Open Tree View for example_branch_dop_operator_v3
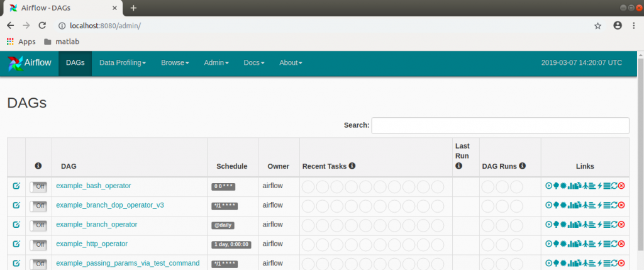The width and height of the screenshot is (644, 270). point(556,205)
